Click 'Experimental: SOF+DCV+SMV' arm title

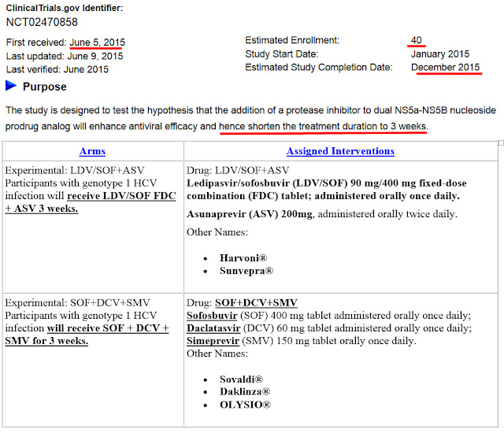77,302
